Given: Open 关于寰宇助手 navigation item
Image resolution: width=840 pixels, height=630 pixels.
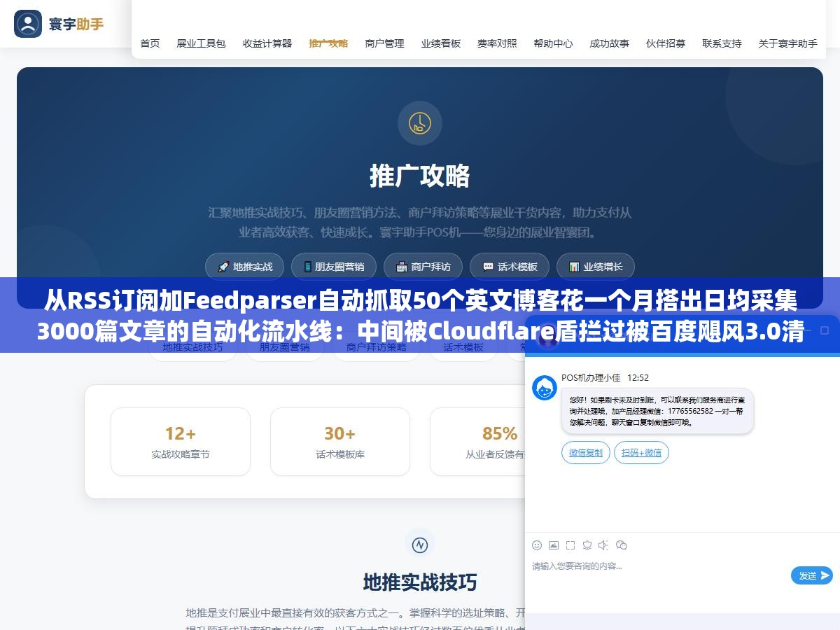Looking at the screenshot, I should [787, 43].
